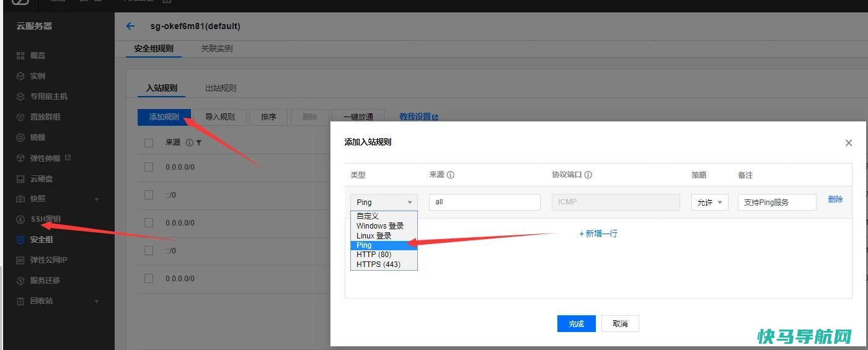Check the last 0.0.0.0/0 rule row
This screenshot has width=868, height=350.
click(x=149, y=278)
